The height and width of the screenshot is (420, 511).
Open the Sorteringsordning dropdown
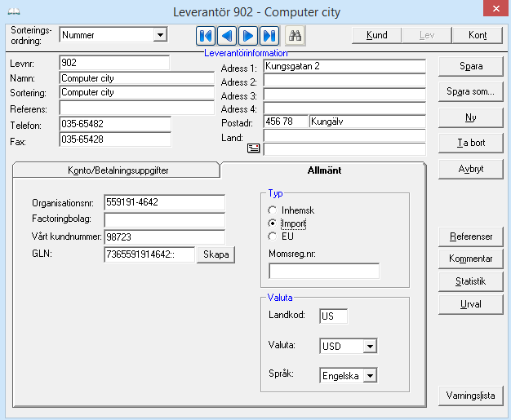tap(160, 35)
